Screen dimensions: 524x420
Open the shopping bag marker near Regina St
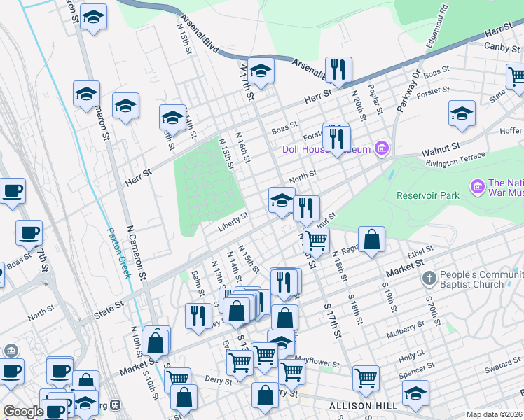point(371,240)
